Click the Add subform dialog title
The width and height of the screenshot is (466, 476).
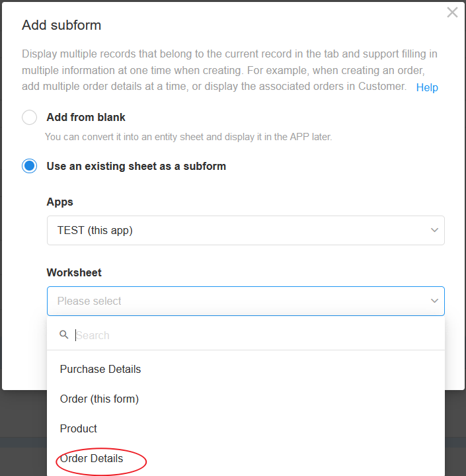click(x=61, y=25)
